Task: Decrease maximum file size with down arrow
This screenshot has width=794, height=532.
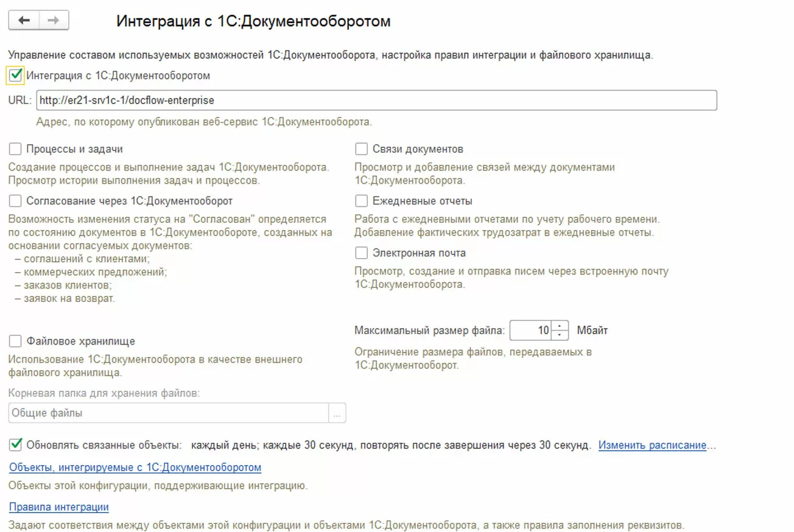Action: tap(560, 335)
